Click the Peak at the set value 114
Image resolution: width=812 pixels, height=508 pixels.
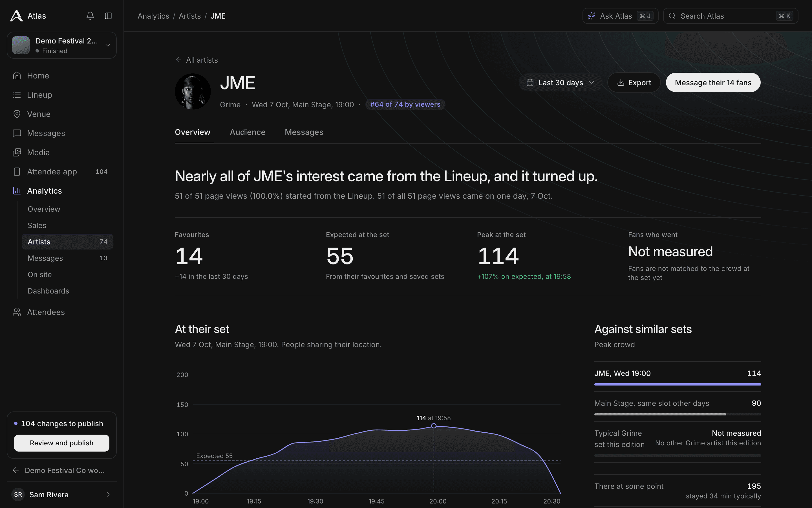[498, 256]
